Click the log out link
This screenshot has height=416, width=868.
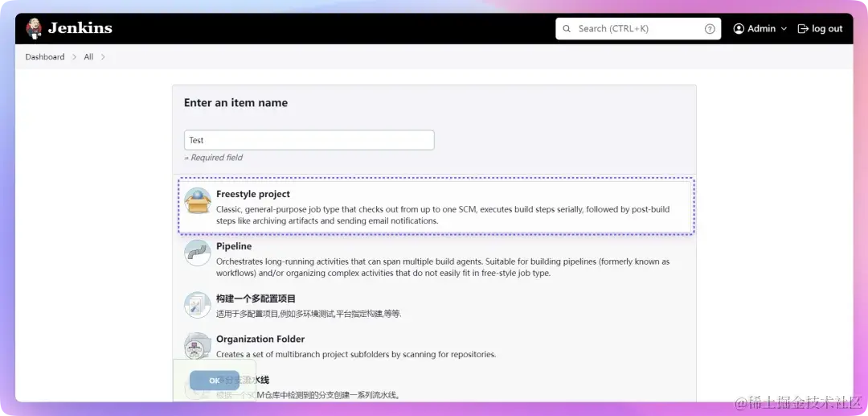(x=827, y=29)
